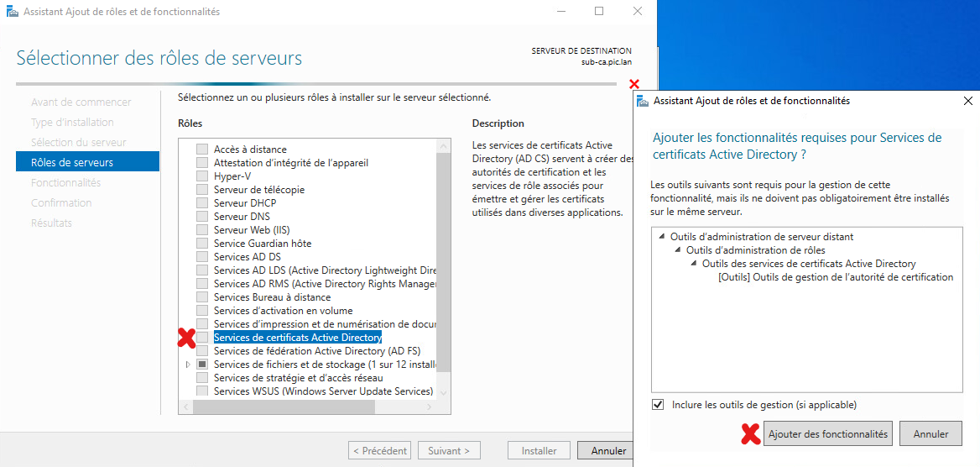Viewport: 980px width, 467px height.
Task: Collapse the Outils d'administration de rôles node
Action: [x=678, y=250]
